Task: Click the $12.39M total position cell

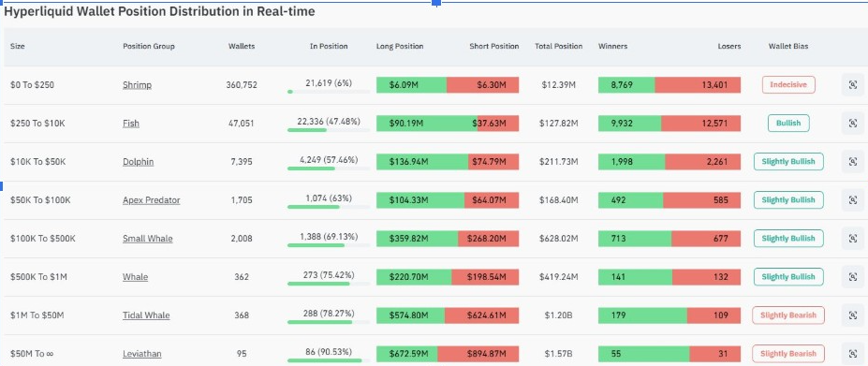Action: pos(559,85)
